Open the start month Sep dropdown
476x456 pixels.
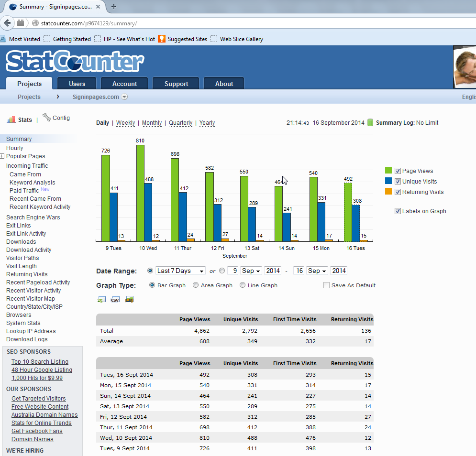click(251, 271)
